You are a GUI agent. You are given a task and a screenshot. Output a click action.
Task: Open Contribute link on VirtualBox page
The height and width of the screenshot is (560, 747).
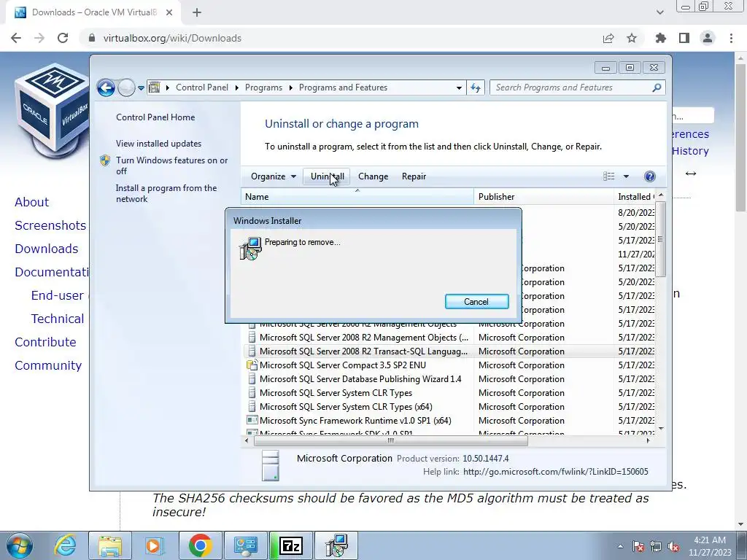tap(45, 342)
